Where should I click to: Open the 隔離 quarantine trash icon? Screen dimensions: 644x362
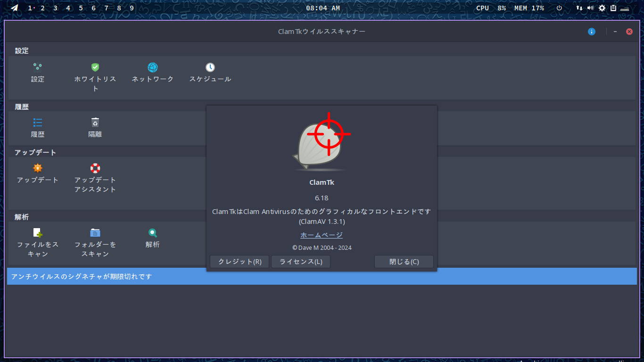(x=95, y=123)
